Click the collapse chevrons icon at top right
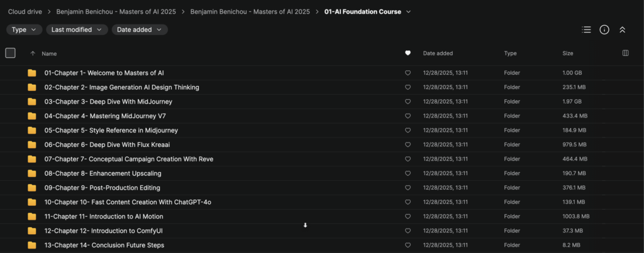Screen dimensions: 644x253 tap(622, 30)
